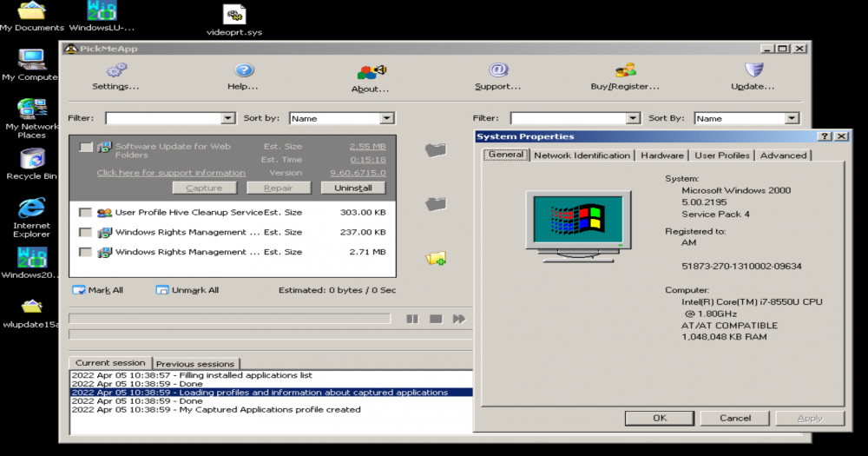This screenshot has height=456, width=868.
Task: Open the Recycle Bin desktop icon
Action: [32, 159]
